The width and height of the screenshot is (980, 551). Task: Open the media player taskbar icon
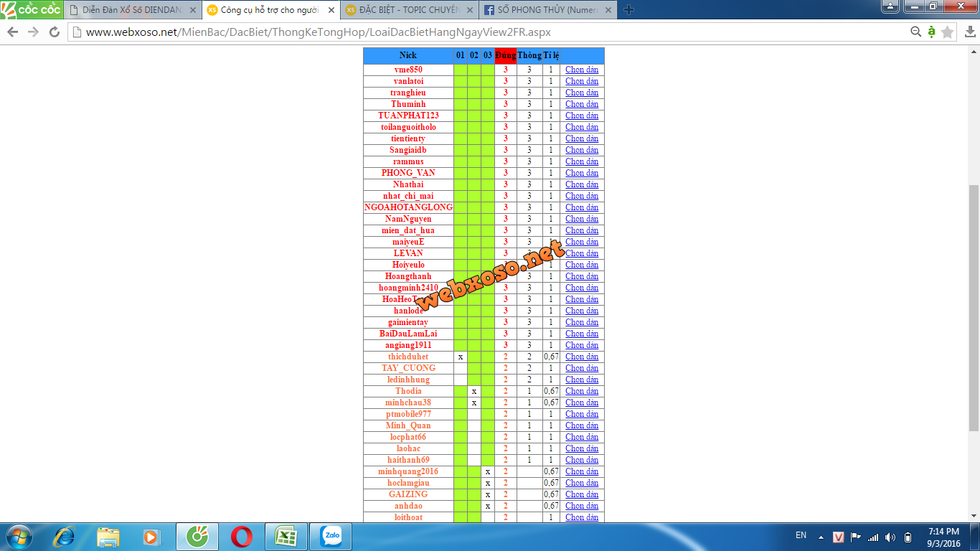(x=151, y=537)
